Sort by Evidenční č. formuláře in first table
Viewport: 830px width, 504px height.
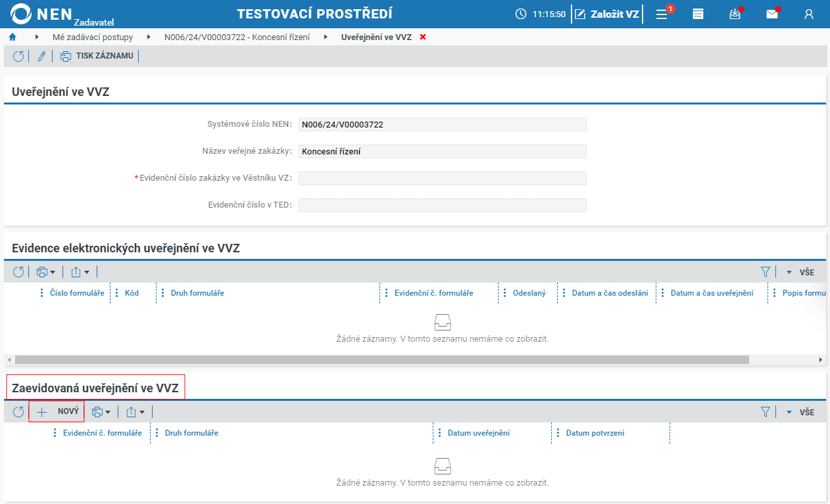(x=433, y=293)
